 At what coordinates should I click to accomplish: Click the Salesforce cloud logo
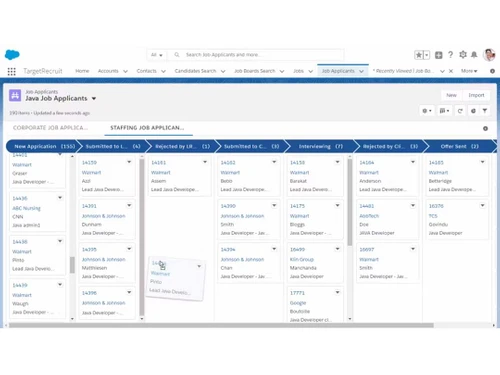pyautogui.click(x=12, y=54)
